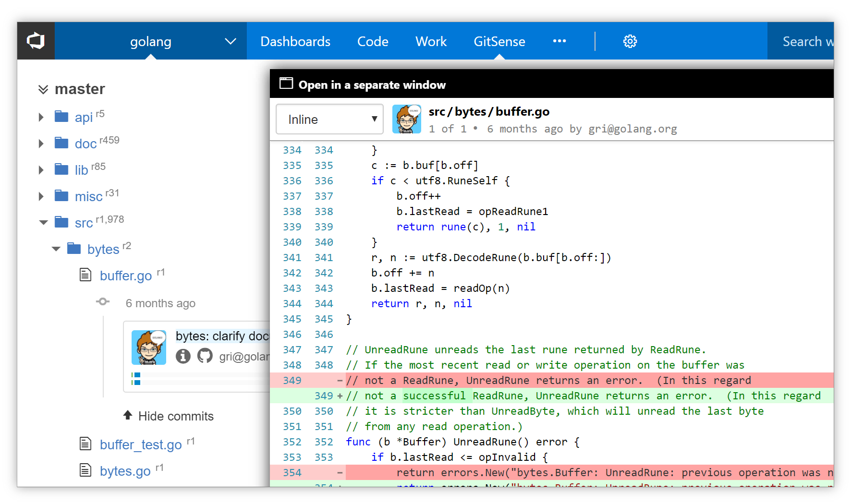Click the Search work items field
The image size is (851, 504).
click(x=801, y=41)
